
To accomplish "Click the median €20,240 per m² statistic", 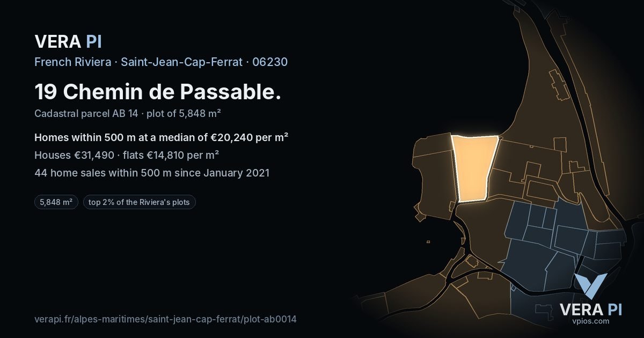I will coord(162,137).
